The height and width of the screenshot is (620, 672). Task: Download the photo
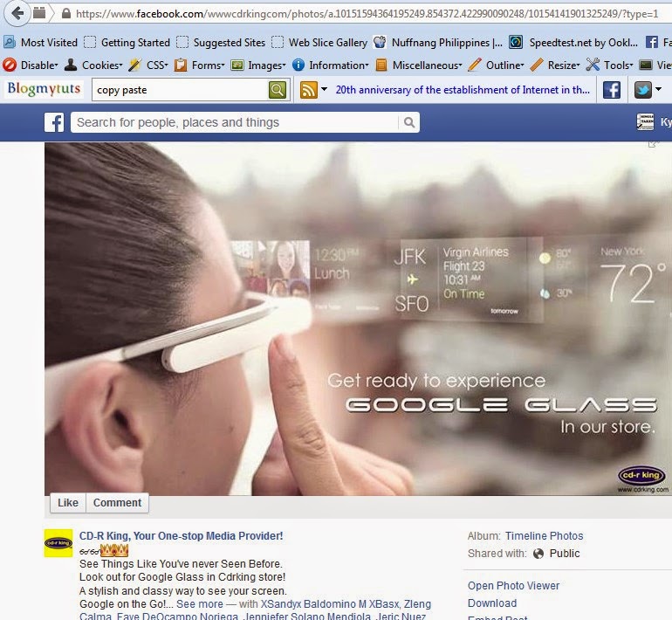pos(492,603)
